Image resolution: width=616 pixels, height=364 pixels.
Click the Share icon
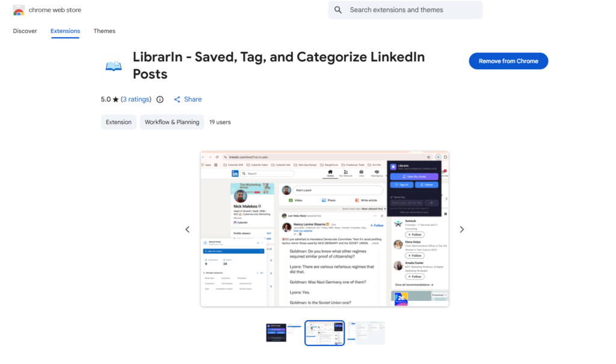tap(177, 99)
